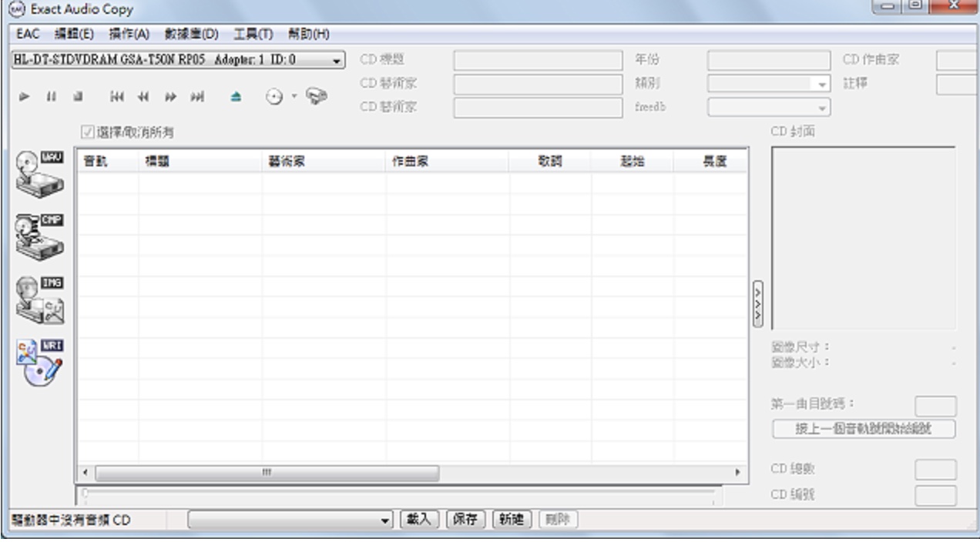Click the 起始 column header

633,161
